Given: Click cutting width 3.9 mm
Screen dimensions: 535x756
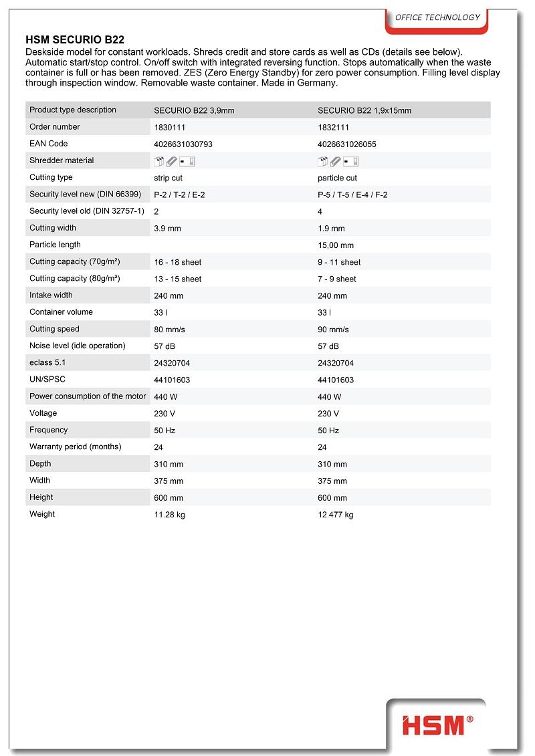Looking at the screenshot, I should (x=167, y=229).
